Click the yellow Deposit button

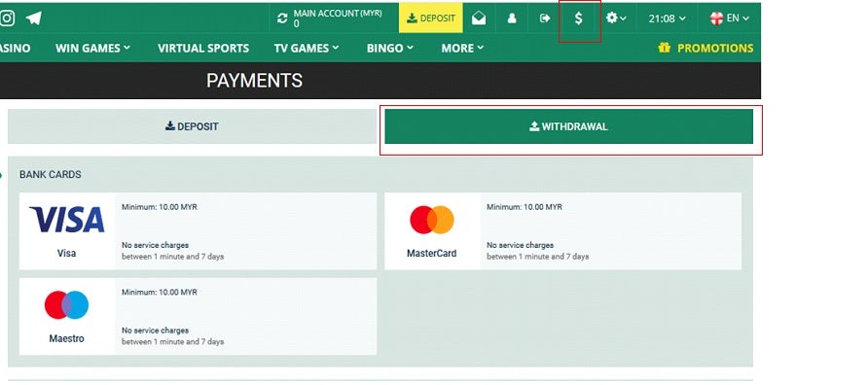click(431, 18)
